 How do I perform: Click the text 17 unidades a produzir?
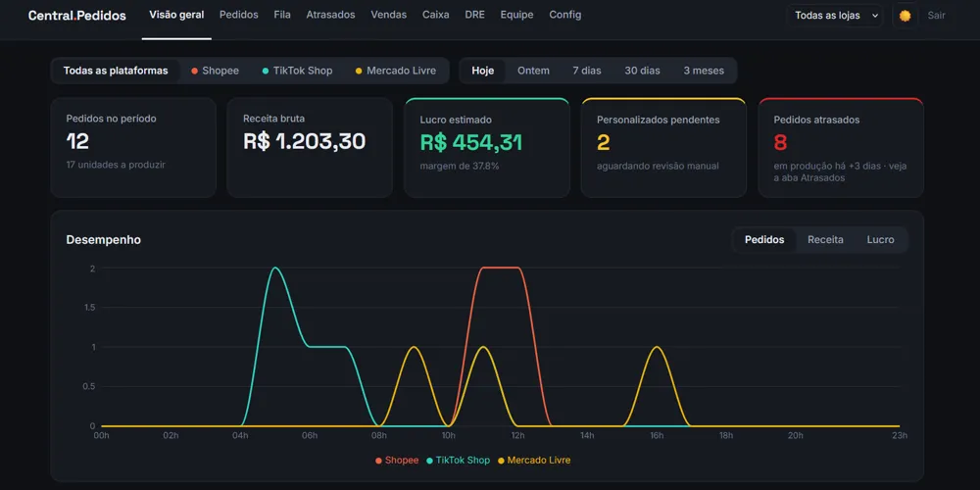tap(116, 165)
